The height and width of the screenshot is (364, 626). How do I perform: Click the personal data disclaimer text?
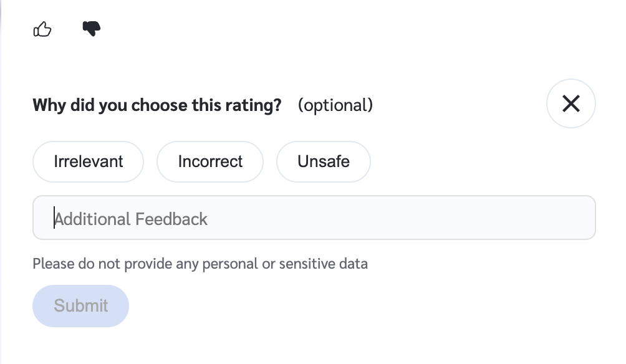click(200, 264)
